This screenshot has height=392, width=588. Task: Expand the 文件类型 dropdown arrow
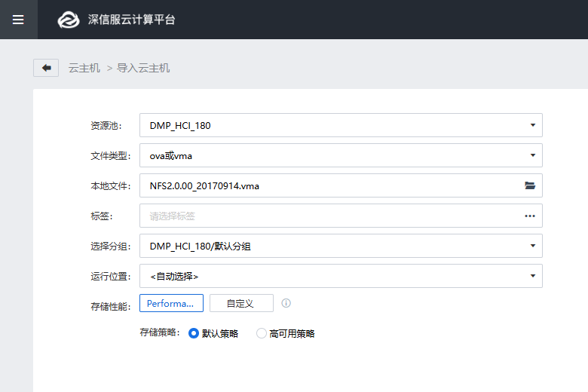point(531,155)
